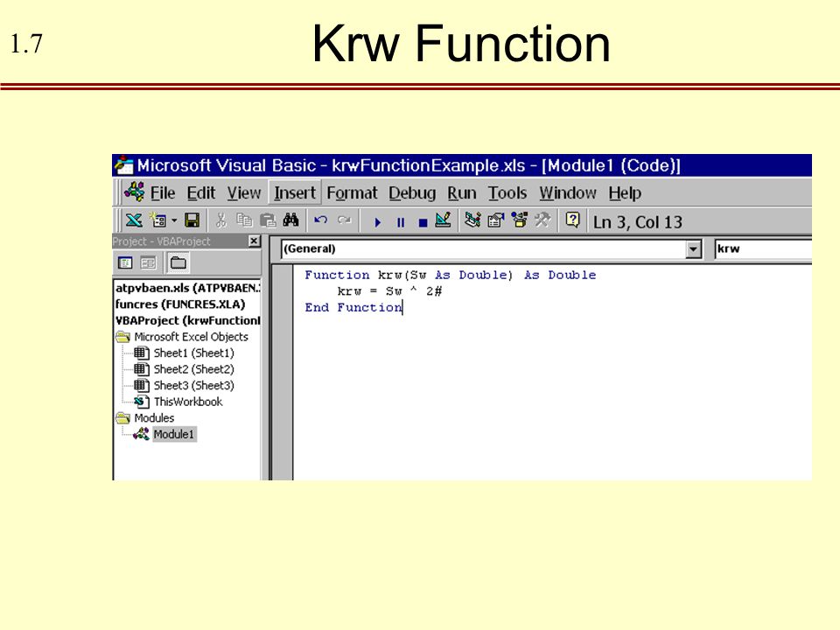The height and width of the screenshot is (630, 840).
Task: Open the Project Explorer toolbar icon
Action: [472, 220]
